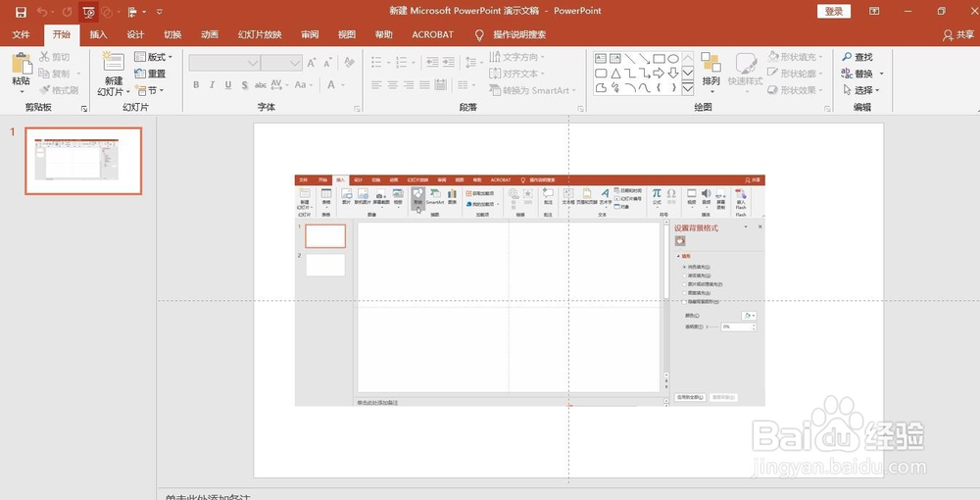Viewport: 980px width, 500px height.
Task: Open the 绘图 drawing dialog launcher
Action: (827, 109)
